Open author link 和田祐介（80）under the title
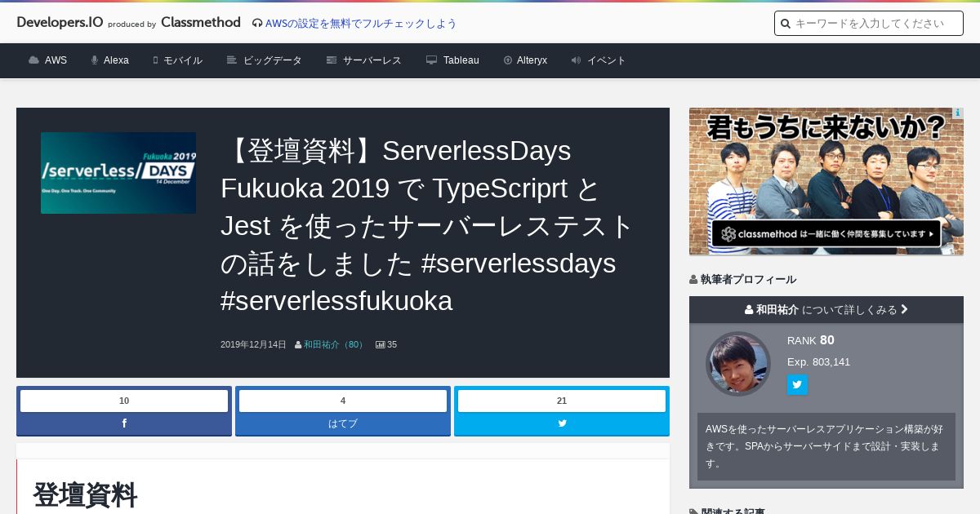 pyautogui.click(x=335, y=345)
